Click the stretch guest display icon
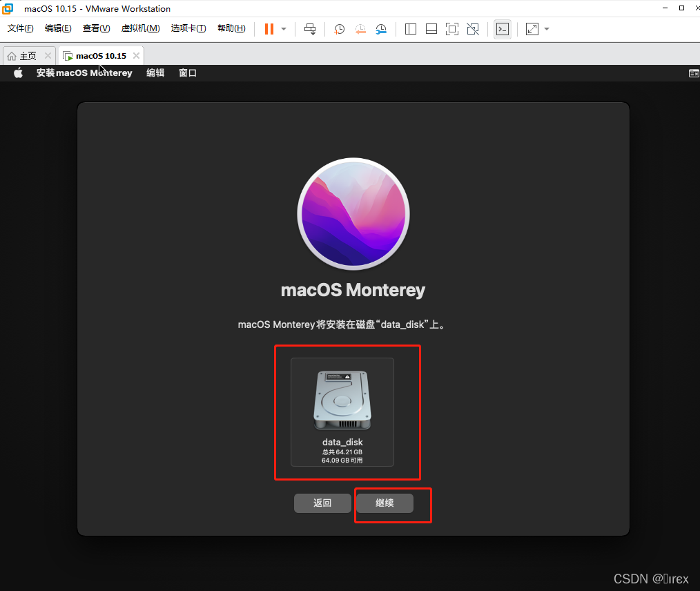 (532, 29)
